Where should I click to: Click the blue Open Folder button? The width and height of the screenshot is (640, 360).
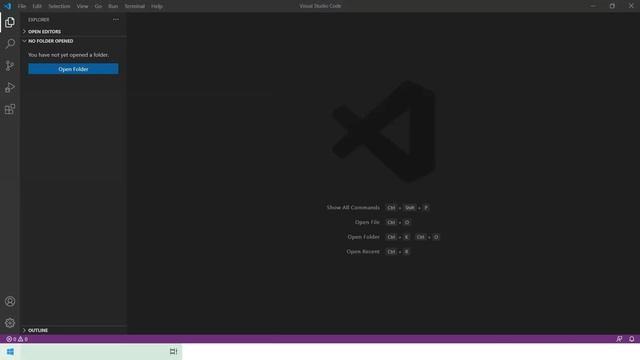(x=73, y=69)
